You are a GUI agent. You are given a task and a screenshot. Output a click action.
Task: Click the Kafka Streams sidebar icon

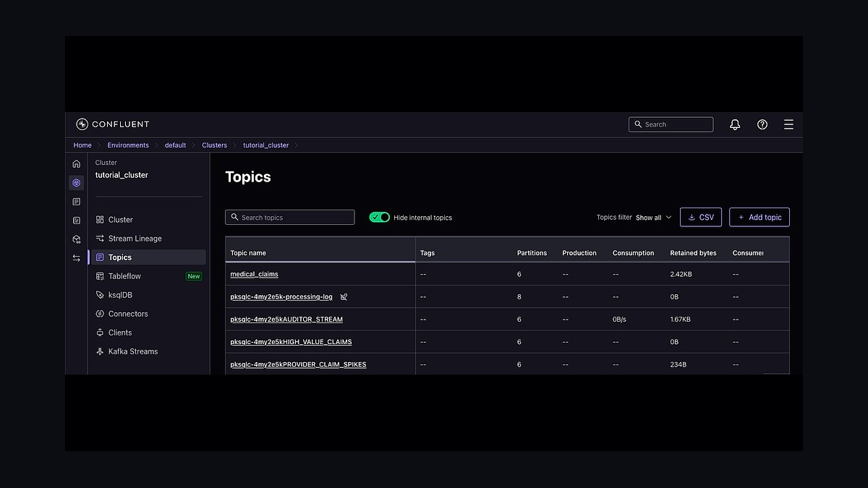[101, 351]
